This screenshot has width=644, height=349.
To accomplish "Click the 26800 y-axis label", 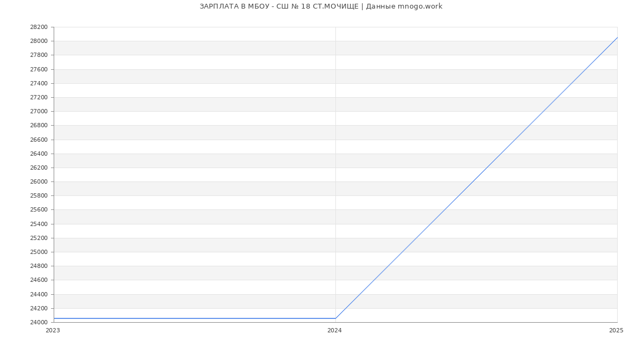I will pos(39,126).
